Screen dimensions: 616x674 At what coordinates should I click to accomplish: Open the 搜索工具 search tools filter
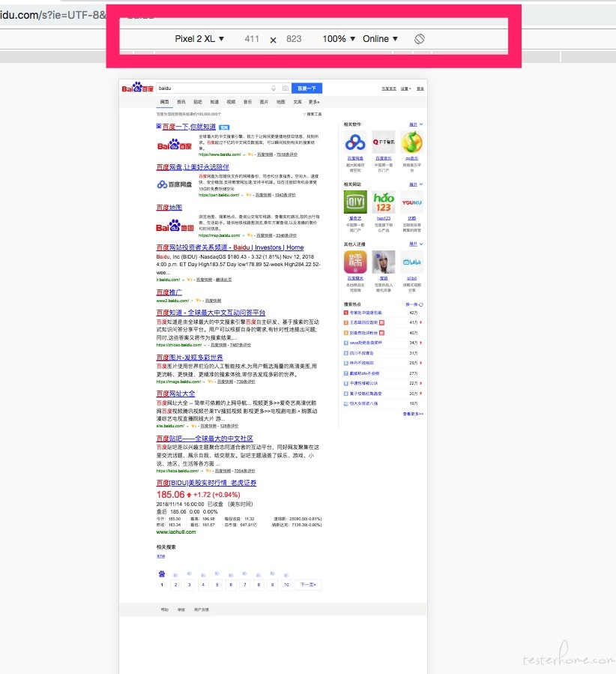pos(312,115)
